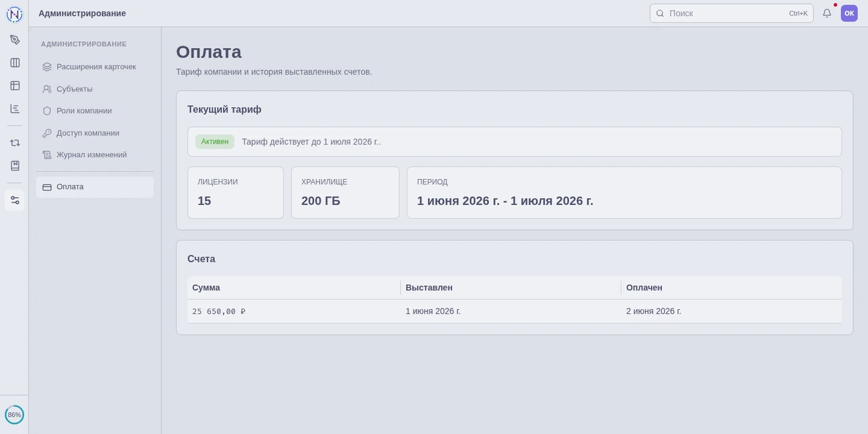Viewport: 868px width, 434px height.
Task: Click the app logo in the rail
Action: click(14, 14)
